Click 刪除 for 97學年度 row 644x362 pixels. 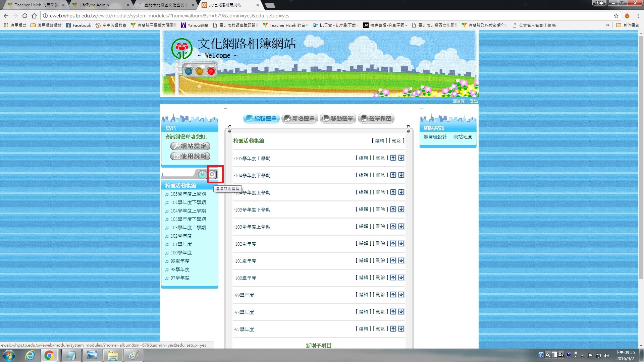point(380,329)
